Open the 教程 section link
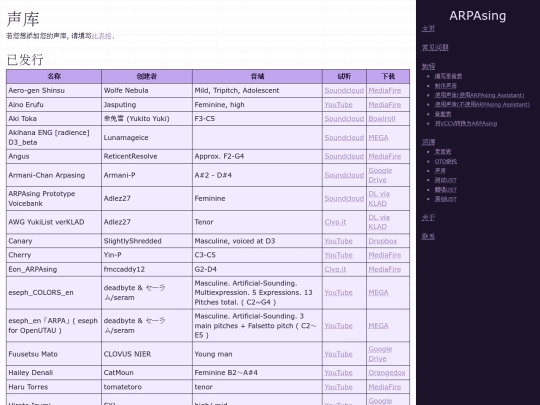 (428, 66)
